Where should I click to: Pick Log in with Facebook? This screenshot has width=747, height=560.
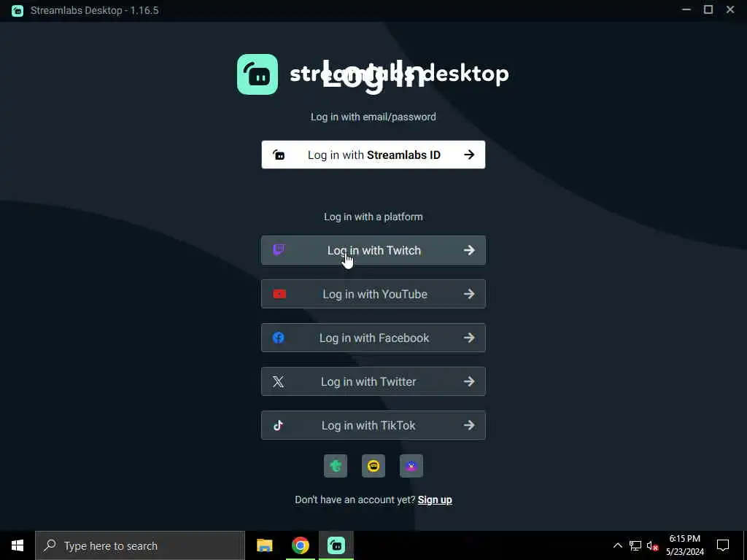[373, 338]
